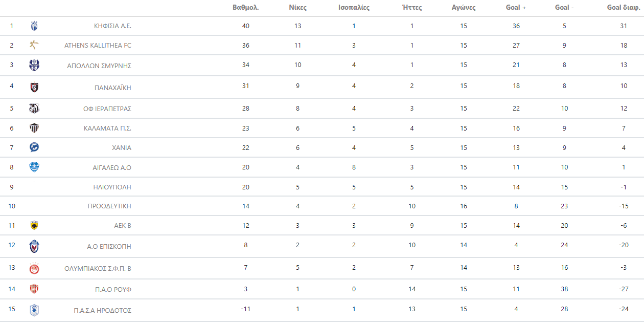Open the Π.Α.Σ.Α ΗΡΟΔΟΤΟΣ team link
644x323 pixels.
(x=102, y=310)
